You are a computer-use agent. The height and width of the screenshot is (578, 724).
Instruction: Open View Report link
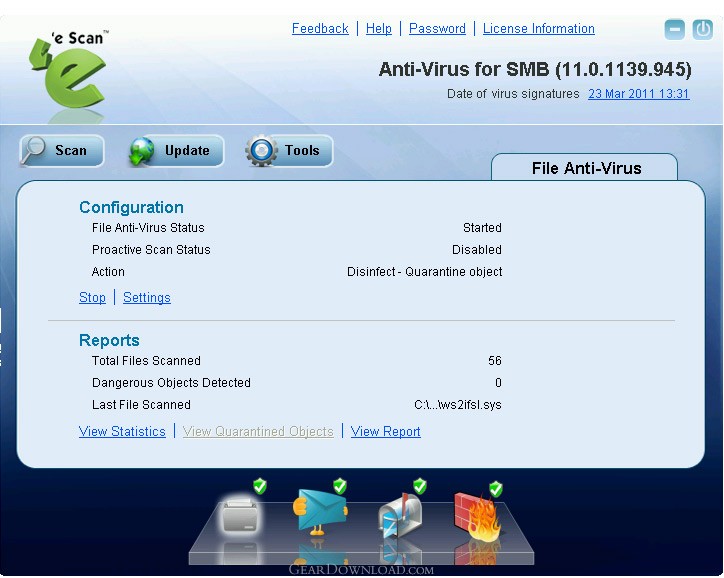[x=386, y=431]
